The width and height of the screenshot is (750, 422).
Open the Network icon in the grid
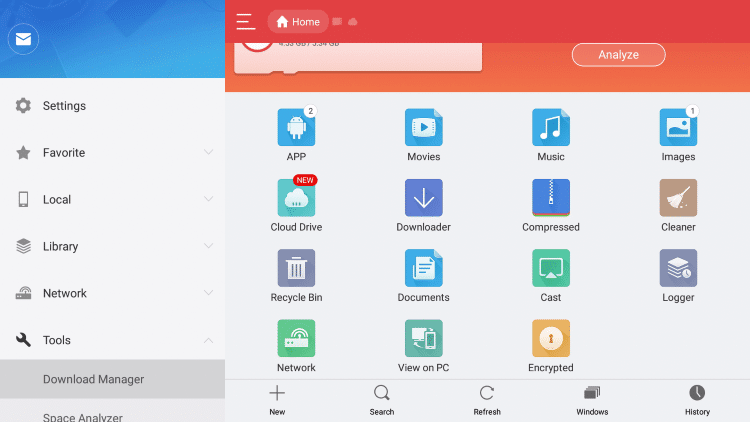tap(296, 338)
